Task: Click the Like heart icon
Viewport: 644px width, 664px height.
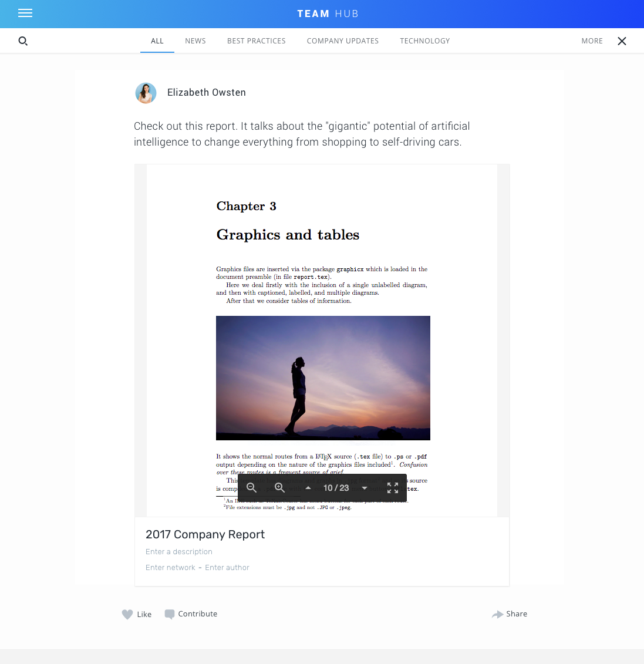Action: tap(127, 614)
